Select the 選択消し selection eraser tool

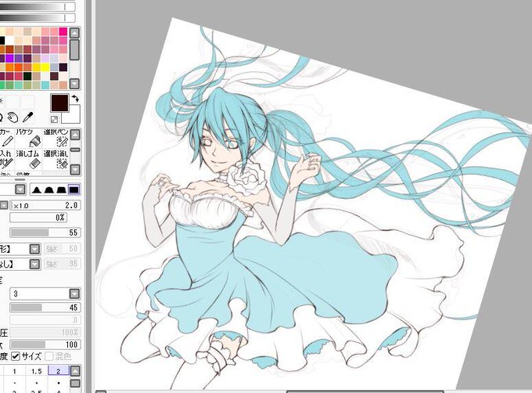56,159
